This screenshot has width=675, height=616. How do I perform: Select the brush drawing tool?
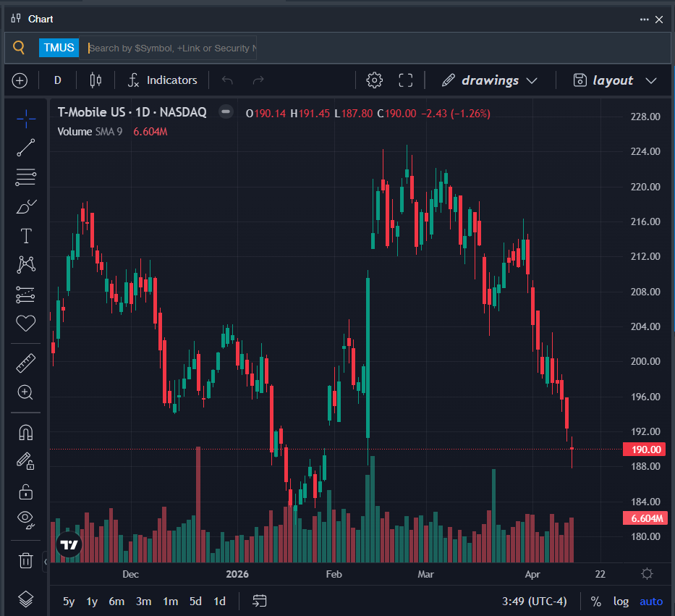click(x=26, y=206)
